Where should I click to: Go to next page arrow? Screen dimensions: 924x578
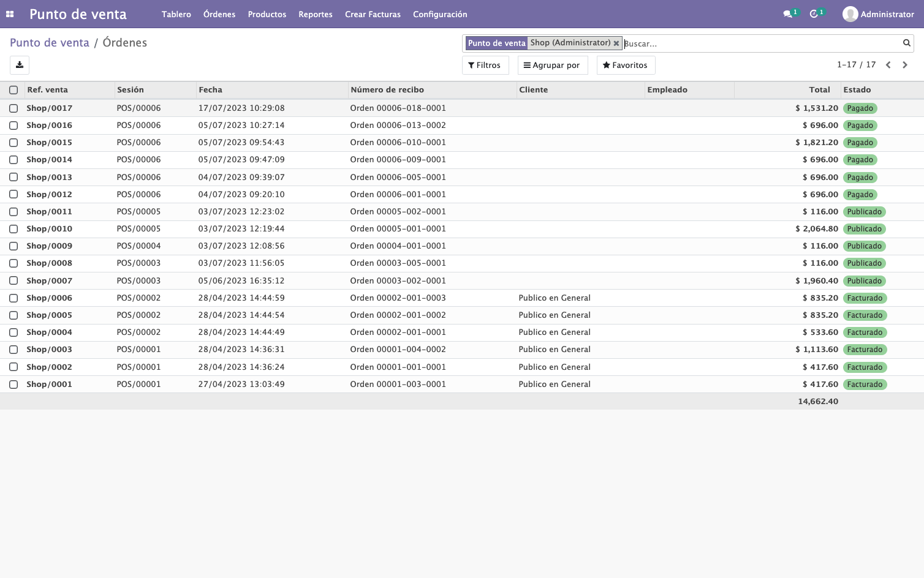[905, 65]
